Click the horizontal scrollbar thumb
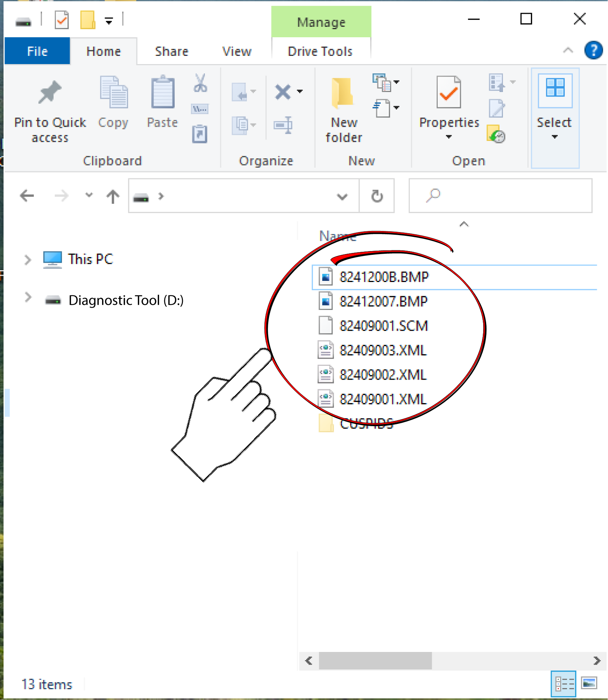 tap(375, 661)
